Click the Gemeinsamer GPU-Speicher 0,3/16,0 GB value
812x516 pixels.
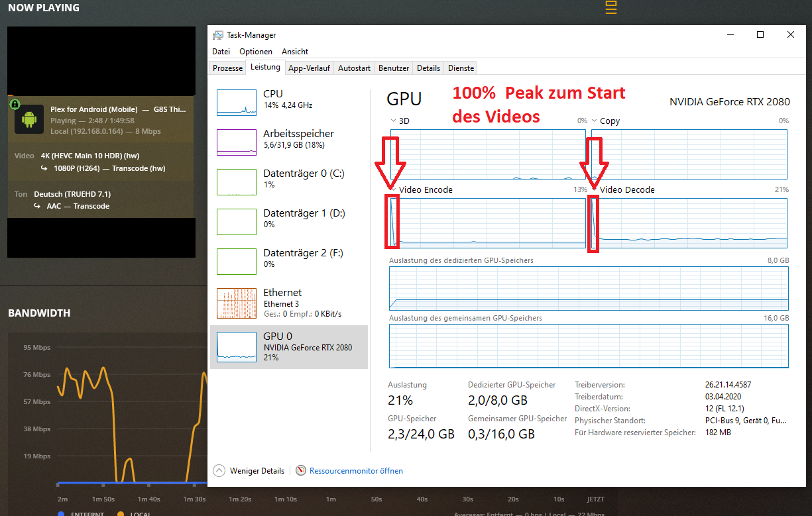(x=501, y=434)
